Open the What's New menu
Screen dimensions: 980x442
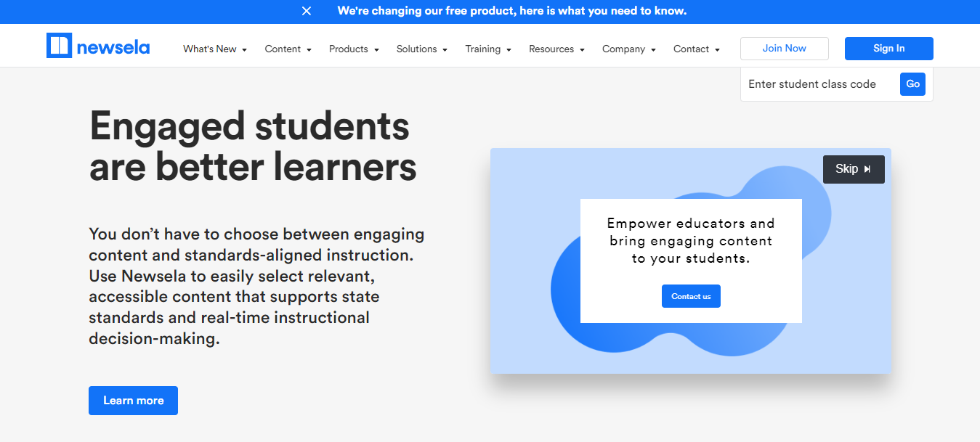point(210,49)
